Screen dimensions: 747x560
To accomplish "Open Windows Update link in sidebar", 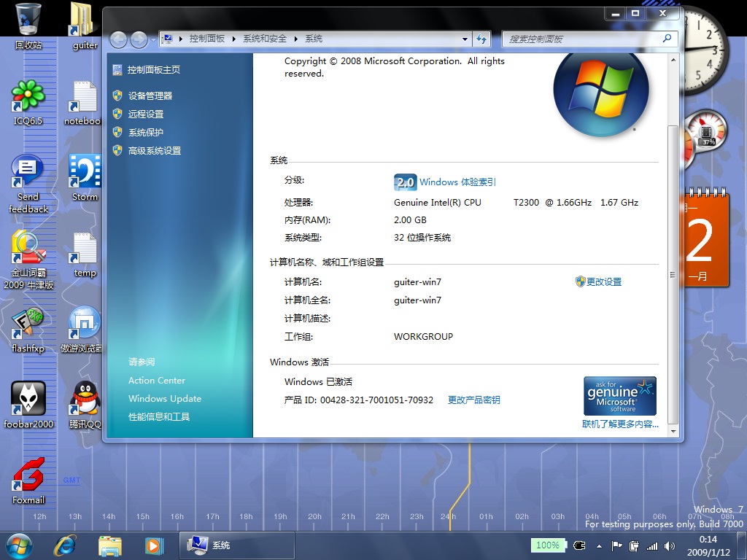I will click(x=165, y=399).
